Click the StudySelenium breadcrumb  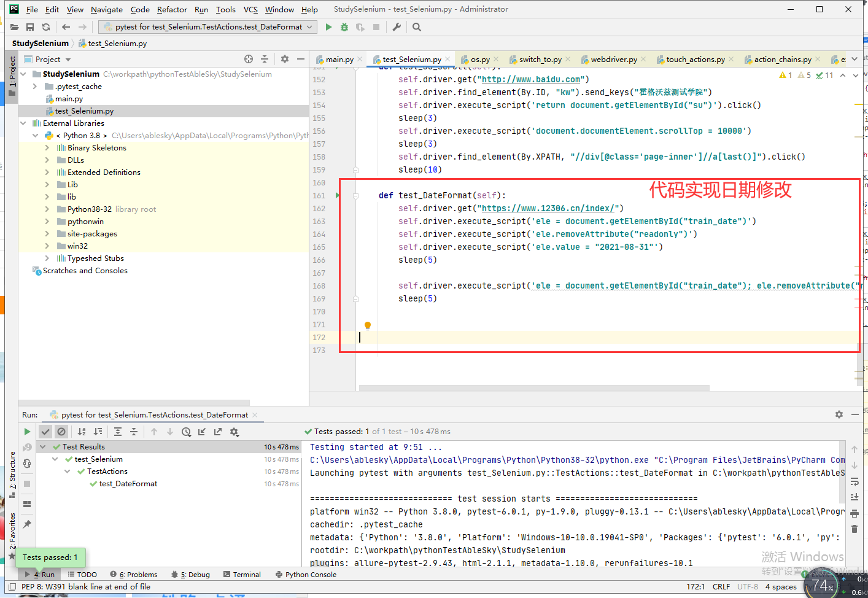(41, 44)
